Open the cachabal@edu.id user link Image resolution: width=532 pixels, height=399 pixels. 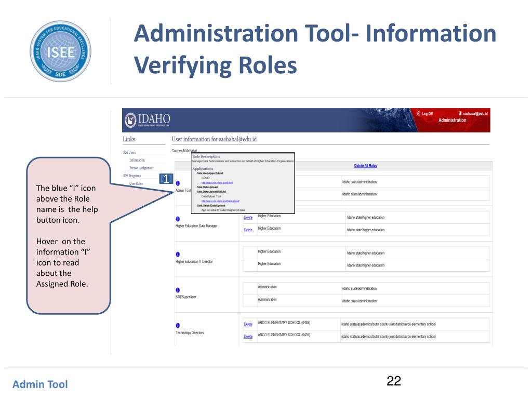(x=473, y=114)
